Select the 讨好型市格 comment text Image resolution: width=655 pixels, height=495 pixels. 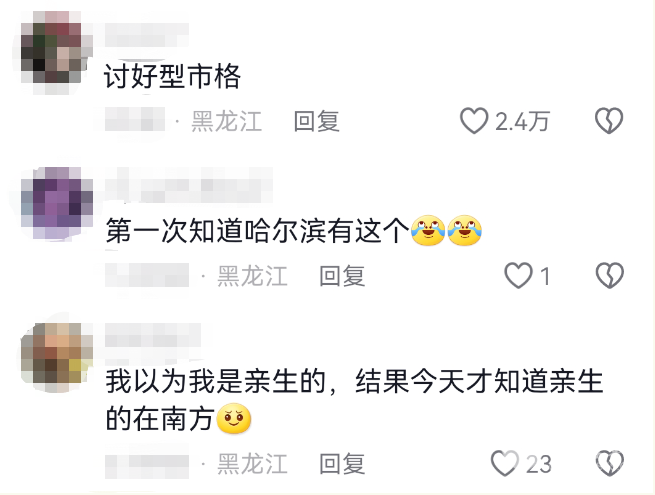click(x=172, y=76)
